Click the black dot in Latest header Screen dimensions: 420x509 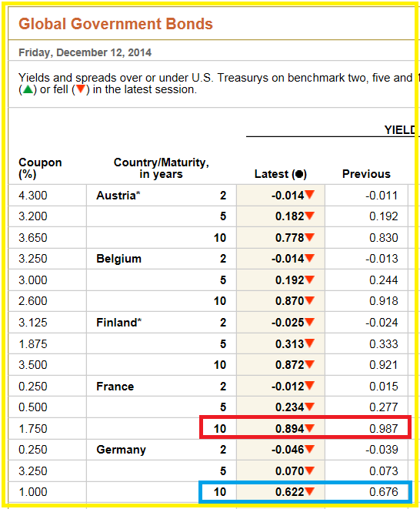click(x=299, y=174)
